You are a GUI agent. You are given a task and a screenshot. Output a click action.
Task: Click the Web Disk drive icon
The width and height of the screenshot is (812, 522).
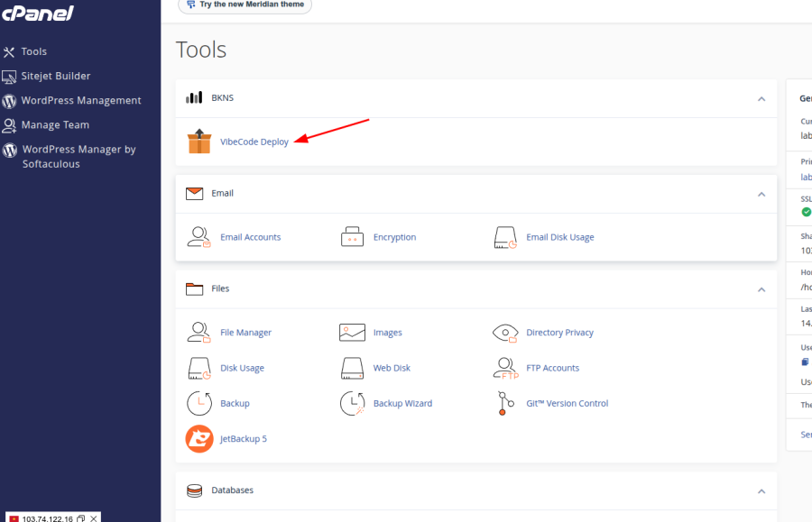352,369
